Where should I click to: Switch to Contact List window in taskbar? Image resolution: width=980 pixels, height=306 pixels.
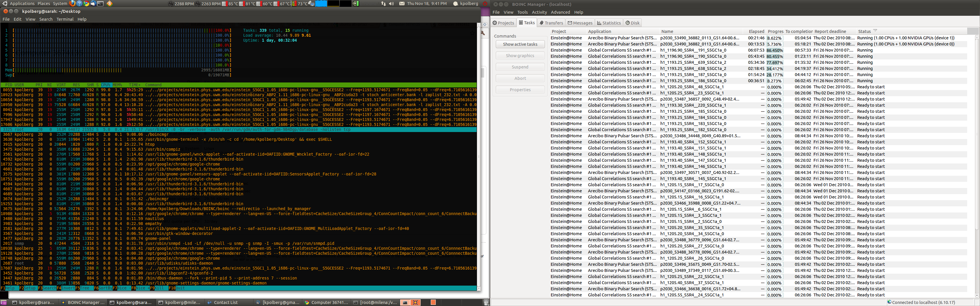pyautogui.click(x=225, y=303)
